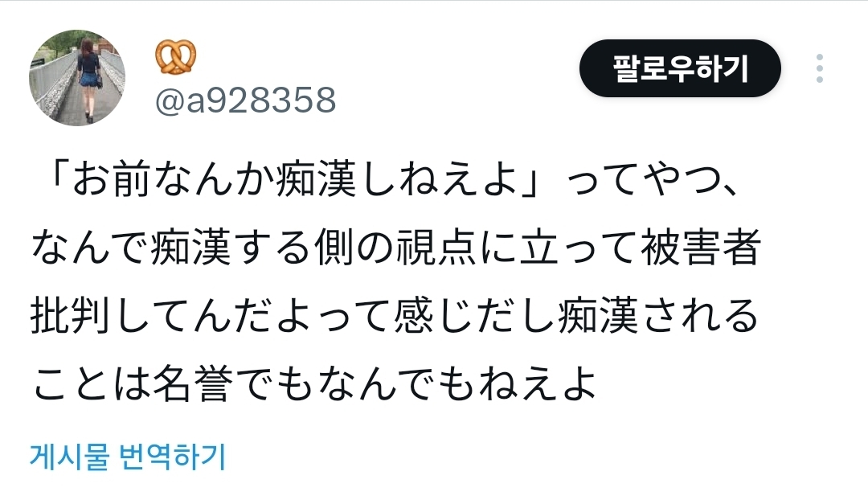
Task: Open the three-dot more options menu
Action: point(819,68)
